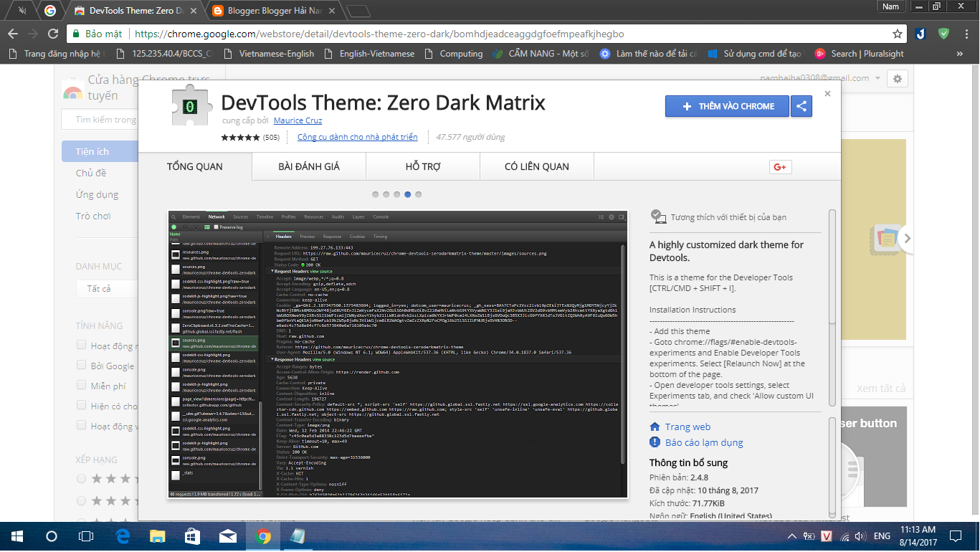
Task: Show the first screenshot via carousel dot
Action: (376, 194)
